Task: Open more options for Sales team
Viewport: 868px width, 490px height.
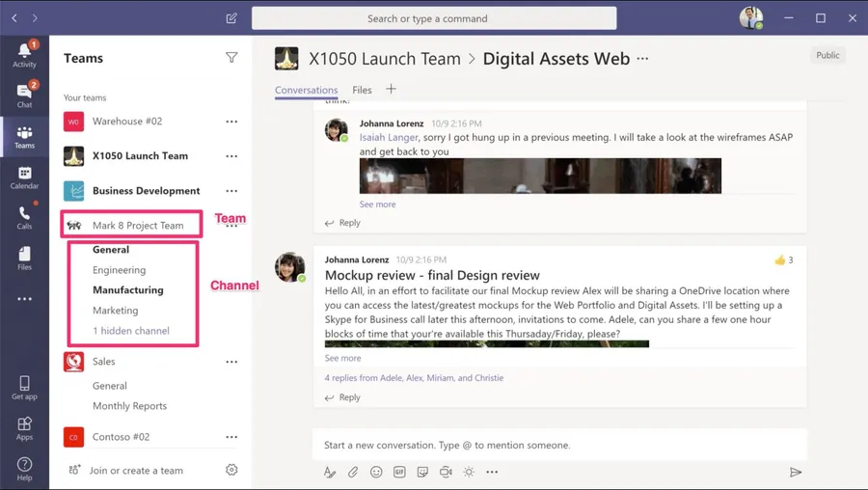Action: [231, 362]
